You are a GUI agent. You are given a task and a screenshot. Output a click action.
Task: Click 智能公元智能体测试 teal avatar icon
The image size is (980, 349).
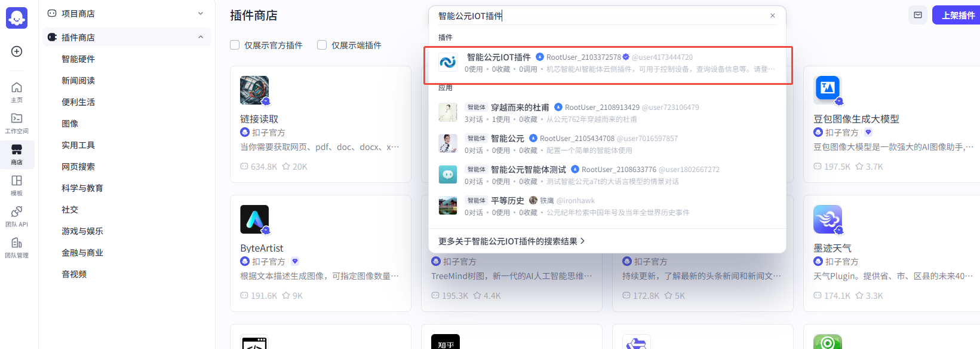[448, 174]
